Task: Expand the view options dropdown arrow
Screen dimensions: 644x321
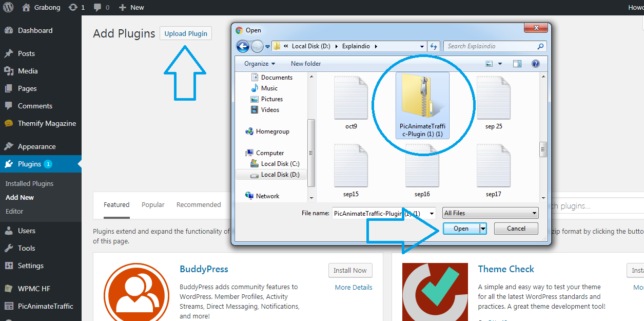Action: coord(500,64)
